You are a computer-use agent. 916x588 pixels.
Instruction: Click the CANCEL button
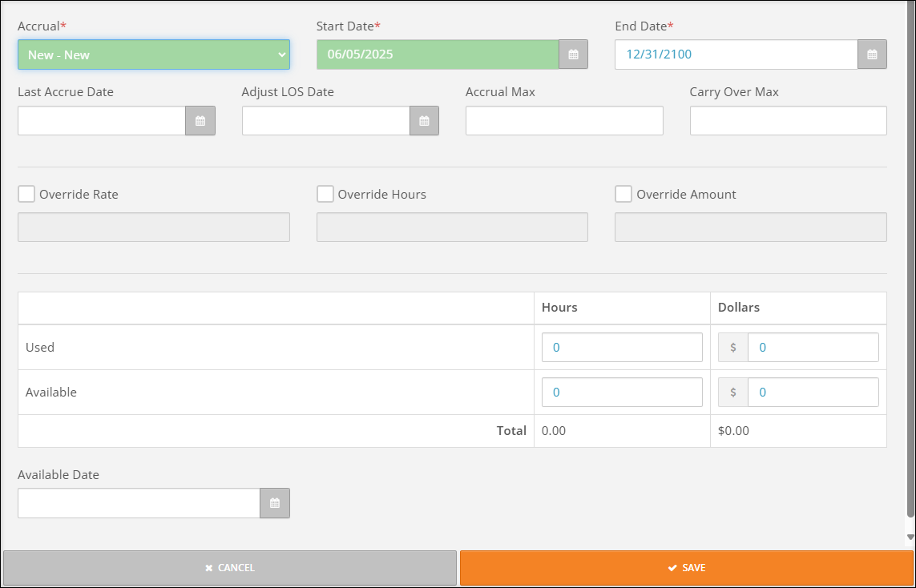click(230, 567)
